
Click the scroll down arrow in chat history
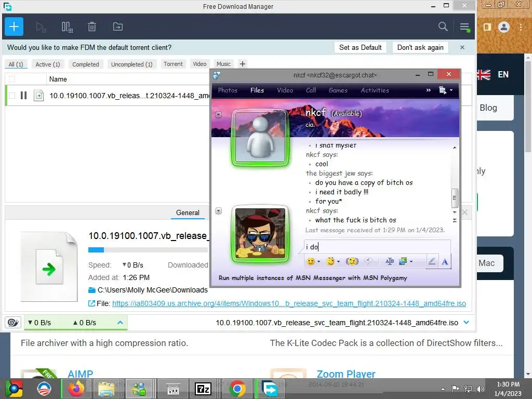455,212
